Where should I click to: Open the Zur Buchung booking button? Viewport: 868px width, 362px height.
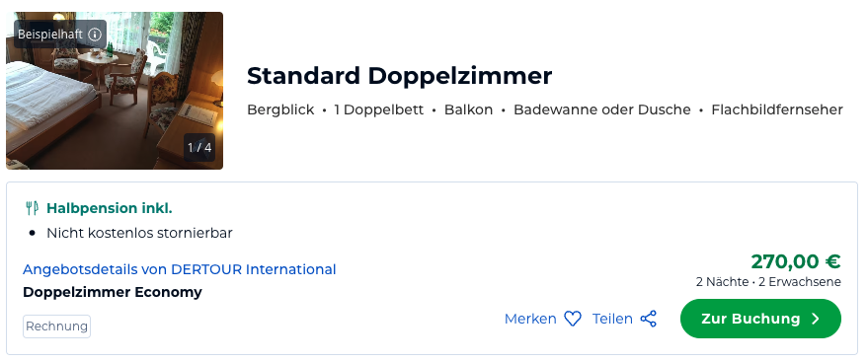click(x=760, y=319)
